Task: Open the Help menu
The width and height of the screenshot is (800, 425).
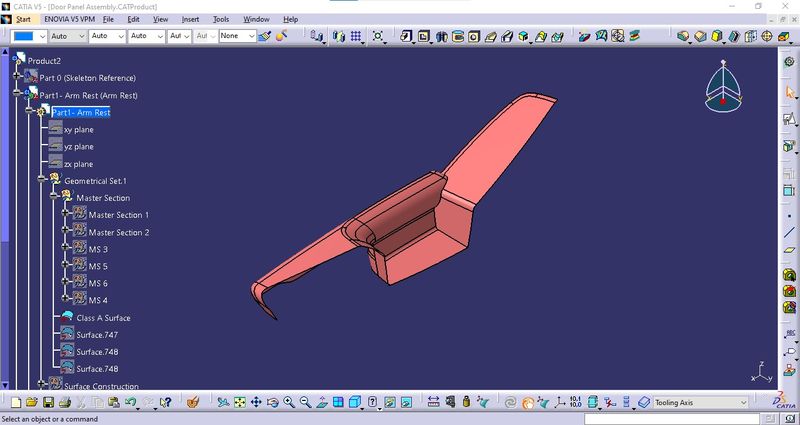Action: click(290, 19)
